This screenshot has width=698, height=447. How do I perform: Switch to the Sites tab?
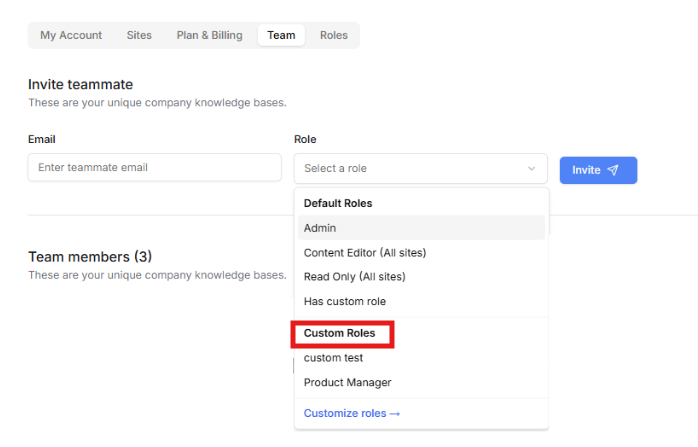click(x=139, y=35)
